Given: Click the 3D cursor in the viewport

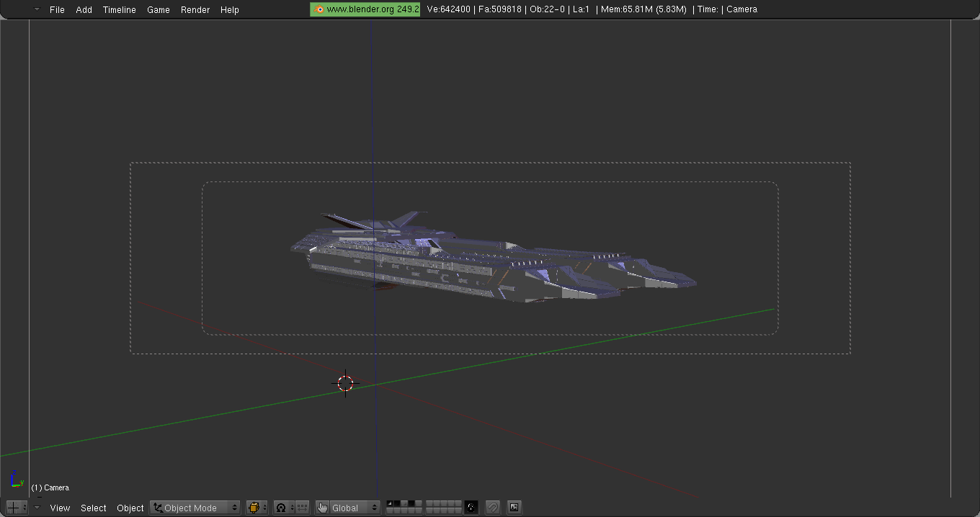Looking at the screenshot, I should (346, 383).
